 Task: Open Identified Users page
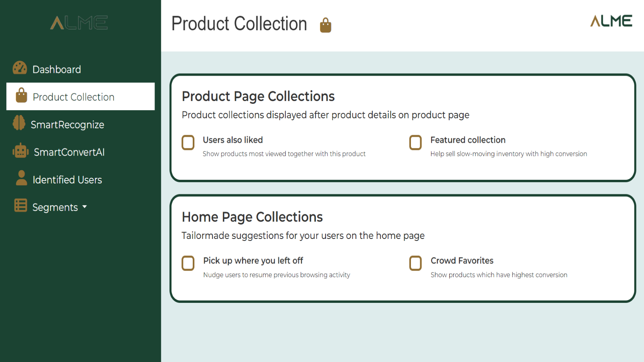[x=67, y=180]
